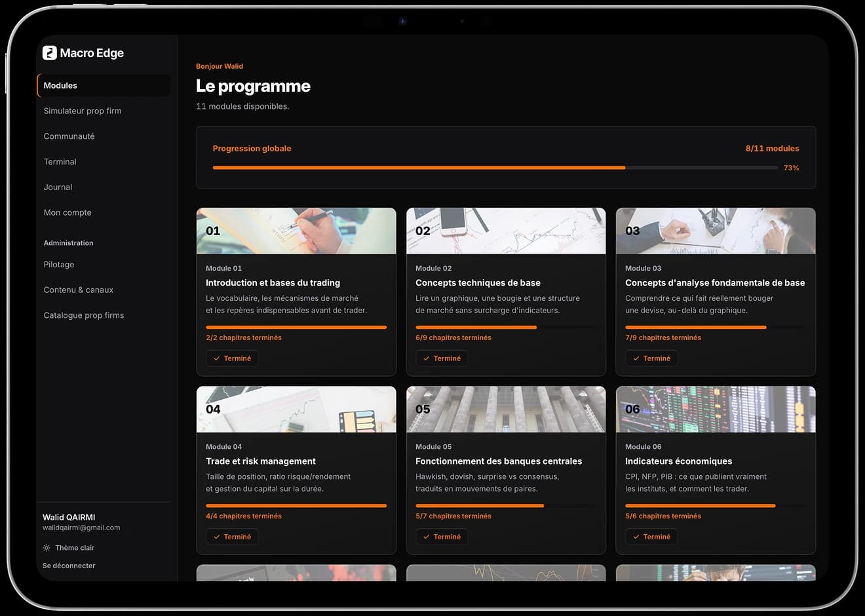
Task: Click the '8/11 modules' counter
Action: click(x=772, y=149)
